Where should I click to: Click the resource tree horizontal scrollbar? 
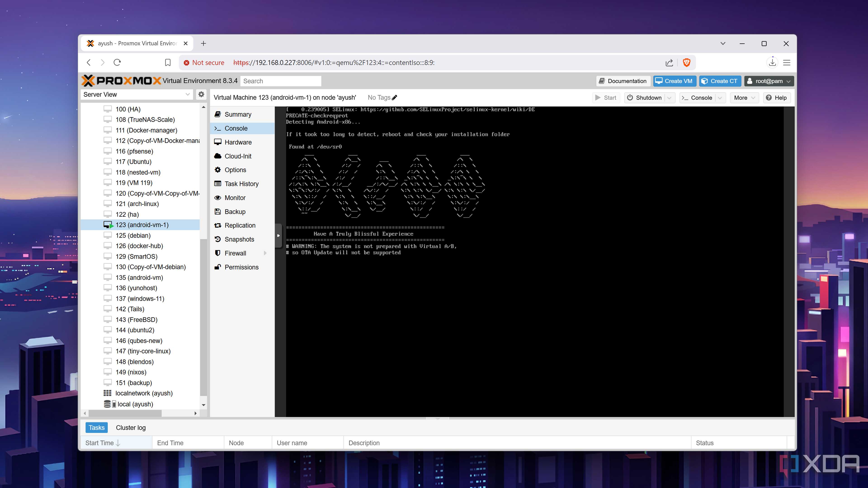tap(125, 413)
